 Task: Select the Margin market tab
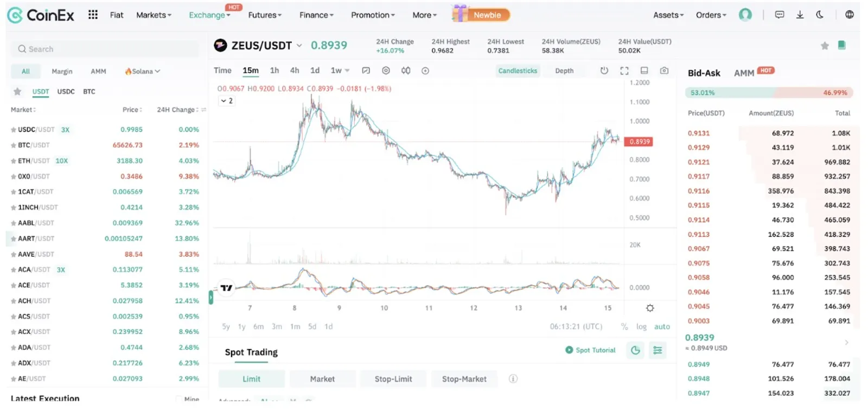point(62,71)
